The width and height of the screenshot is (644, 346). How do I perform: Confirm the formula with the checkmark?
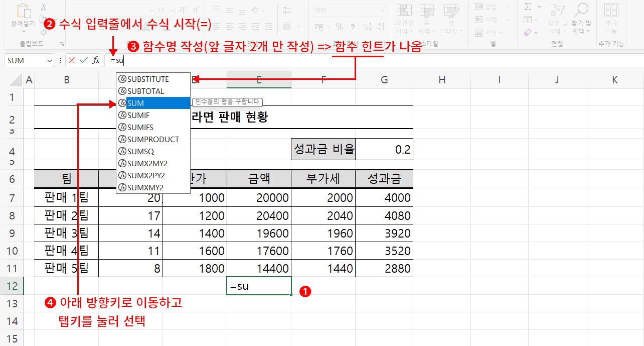(84, 60)
